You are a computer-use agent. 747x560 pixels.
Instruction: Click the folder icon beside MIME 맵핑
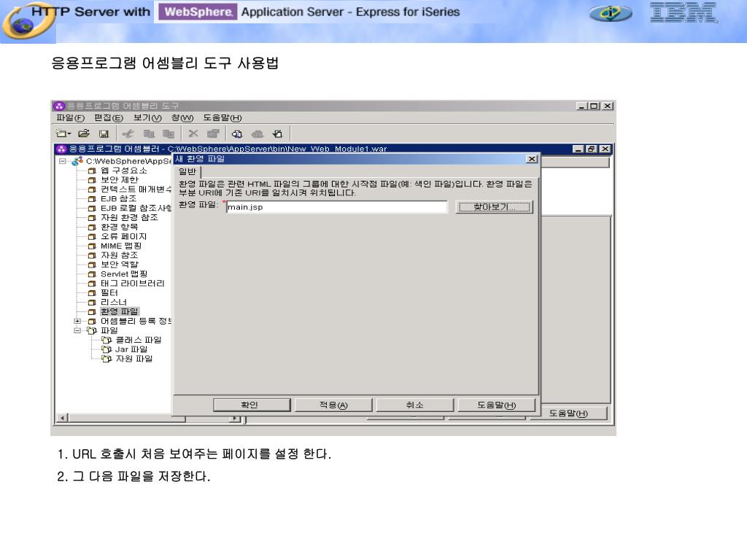(x=92, y=246)
